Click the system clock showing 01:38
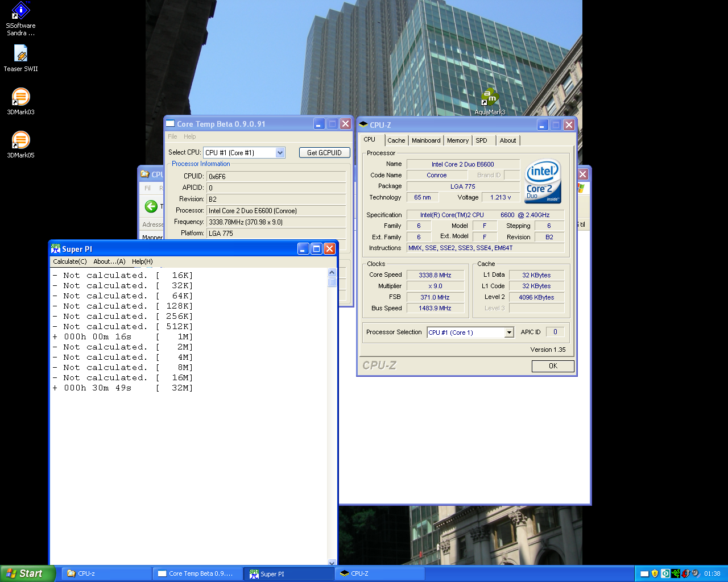Screen dimensions: 728x582 tap(712, 573)
